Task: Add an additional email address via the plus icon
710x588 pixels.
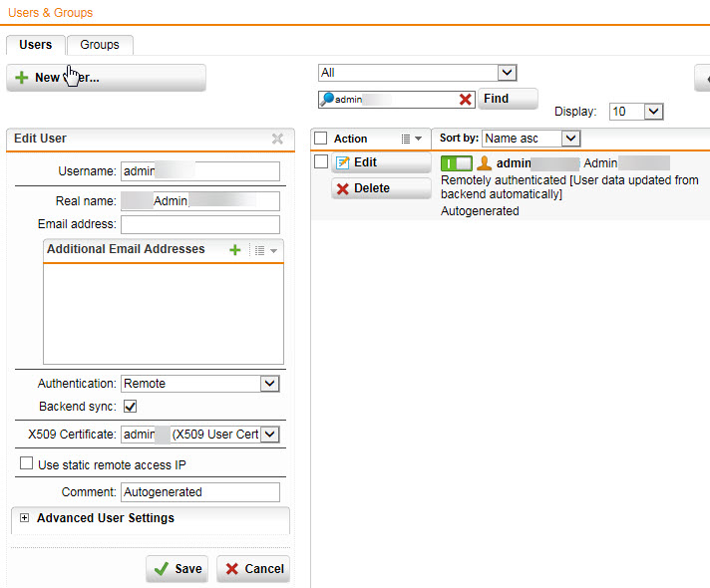Action: pyautogui.click(x=235, y=250)
